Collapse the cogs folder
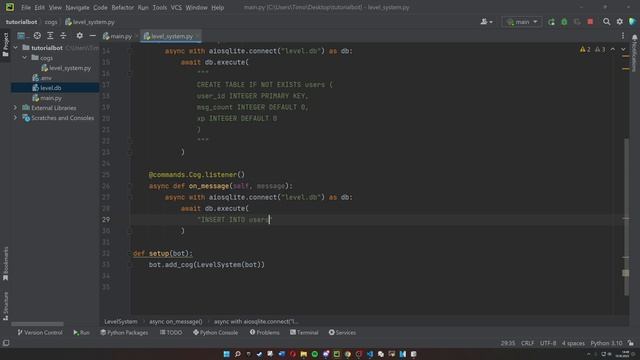 (x=24, y=58)
